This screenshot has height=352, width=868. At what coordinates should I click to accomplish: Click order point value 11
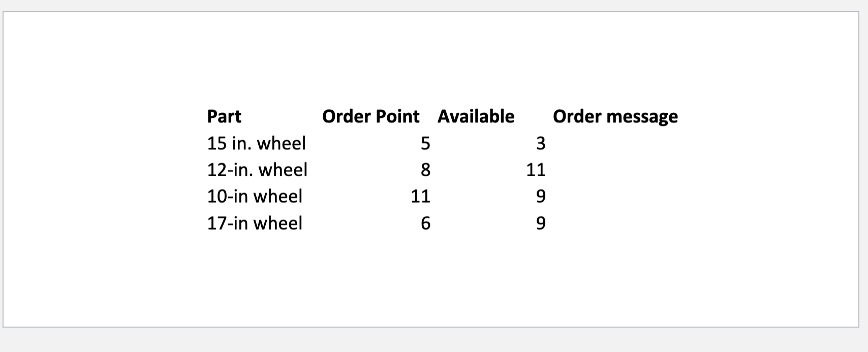click(x=421, y=197)
